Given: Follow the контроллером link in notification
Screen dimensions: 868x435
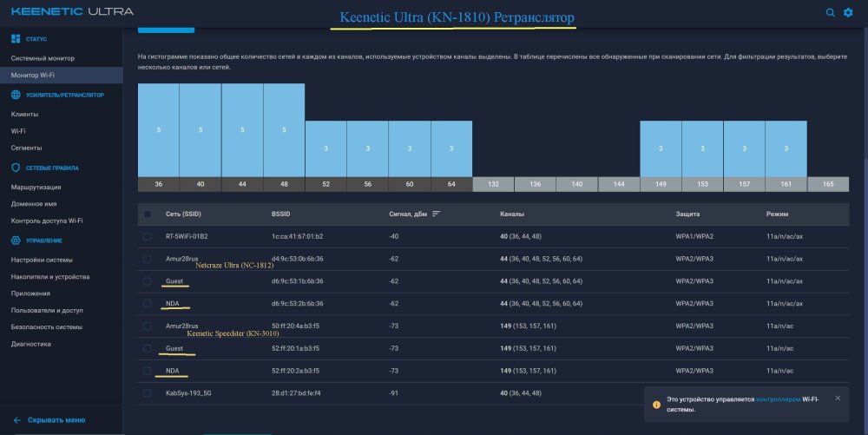Looking at the screenshot, I should (x=778, y=399).
